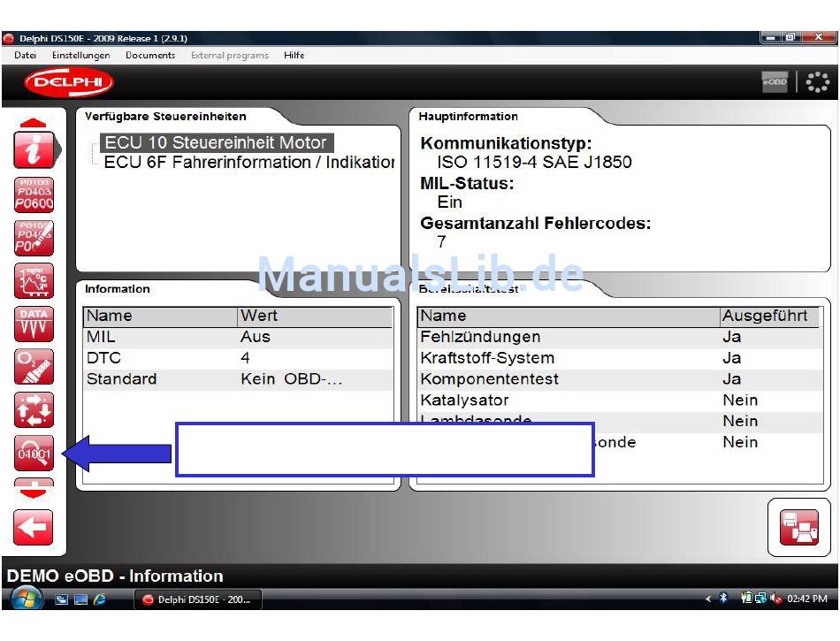Click Show Desktop quick launch icon
The width and height of the screenshot is (840, 641).
[x=80, y=599]
